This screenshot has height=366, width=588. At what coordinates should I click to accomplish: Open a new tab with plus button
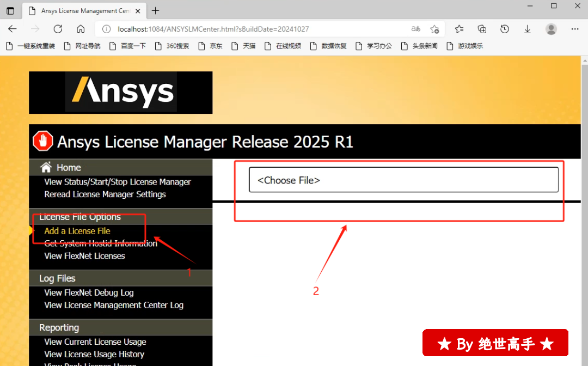click(156, 10)
